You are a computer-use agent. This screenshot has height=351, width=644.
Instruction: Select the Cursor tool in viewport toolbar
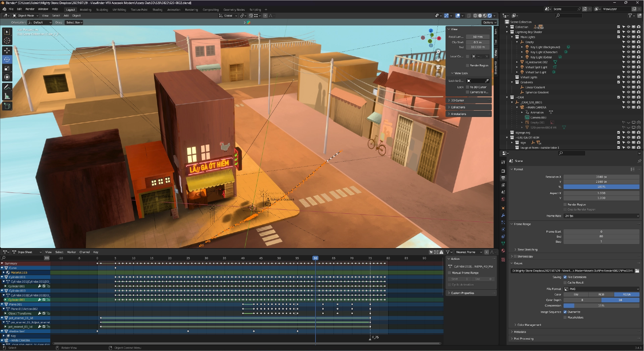click(7, 41)
